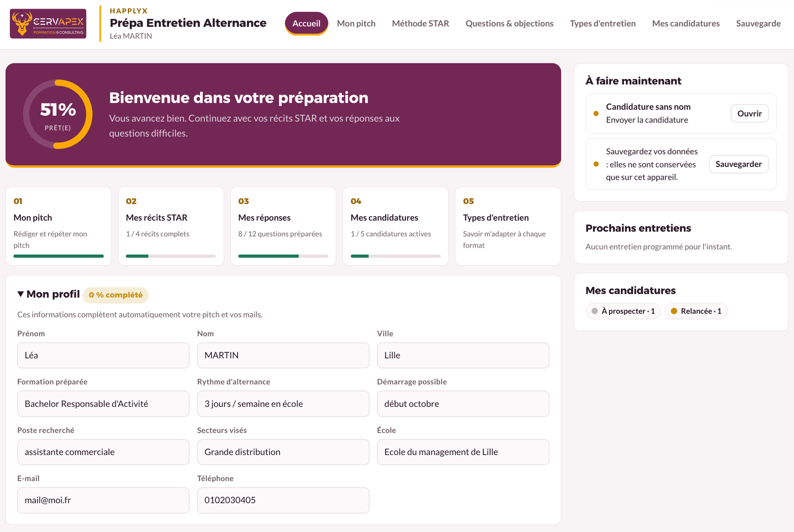This screenshot has height=532, width=794.
Task: Click the Ville field containing Lille
Action: (463, 355)
